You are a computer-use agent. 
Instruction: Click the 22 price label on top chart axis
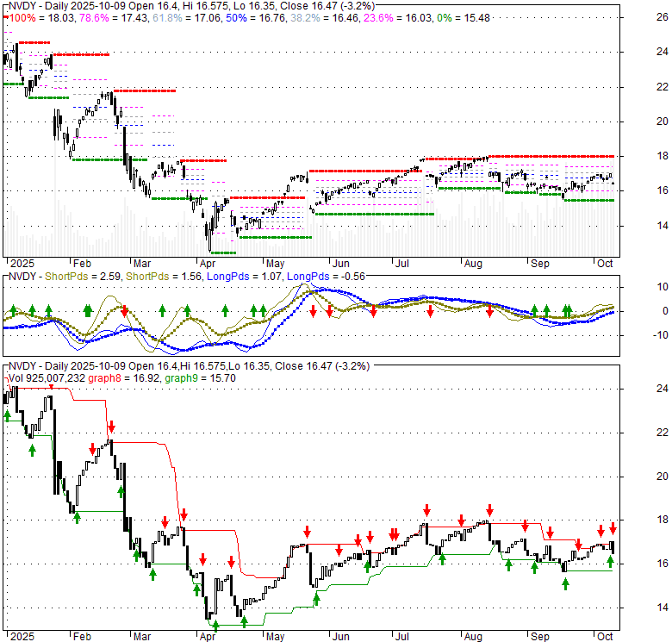tap(663, 87)
